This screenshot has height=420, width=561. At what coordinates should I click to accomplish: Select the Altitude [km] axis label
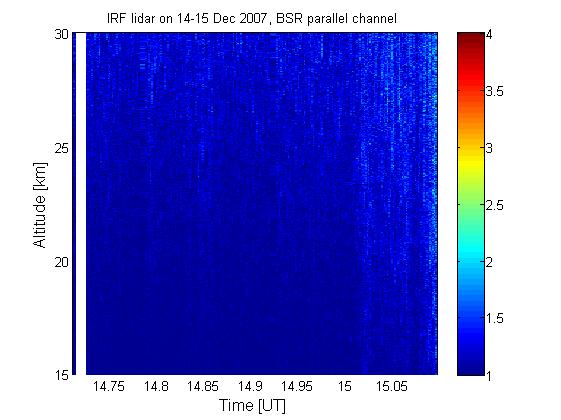point(40,205)
